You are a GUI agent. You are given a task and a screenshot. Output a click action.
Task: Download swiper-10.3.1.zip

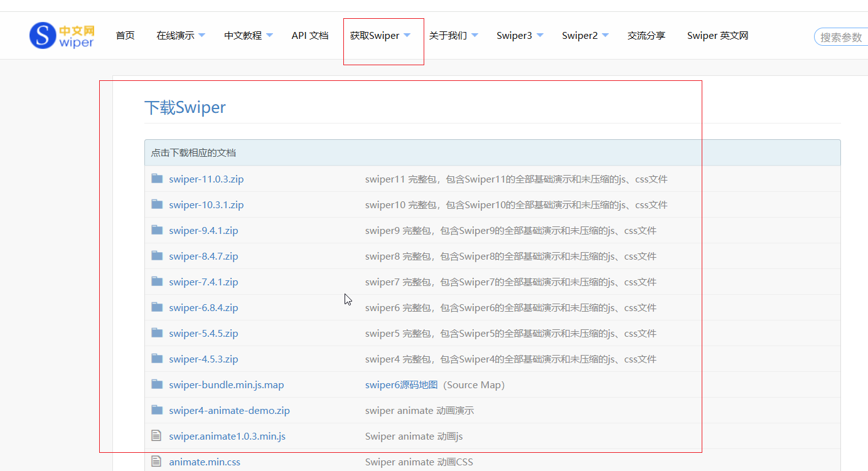point(206,205)
